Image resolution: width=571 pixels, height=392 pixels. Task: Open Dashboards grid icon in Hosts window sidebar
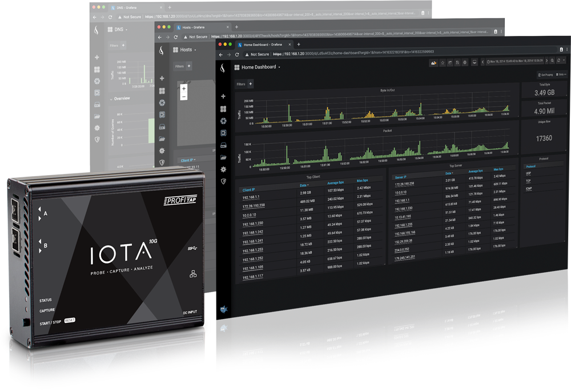pos(162,91)
